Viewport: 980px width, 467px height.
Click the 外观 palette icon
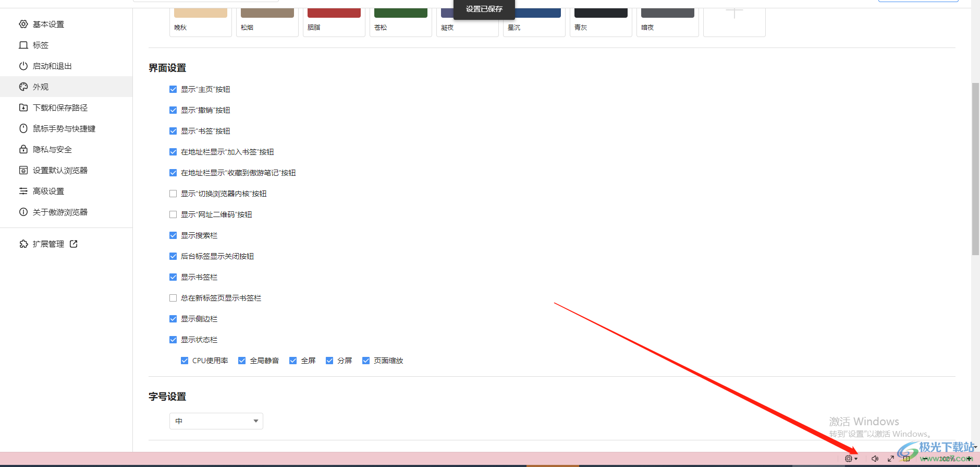(x=23, y=87)
